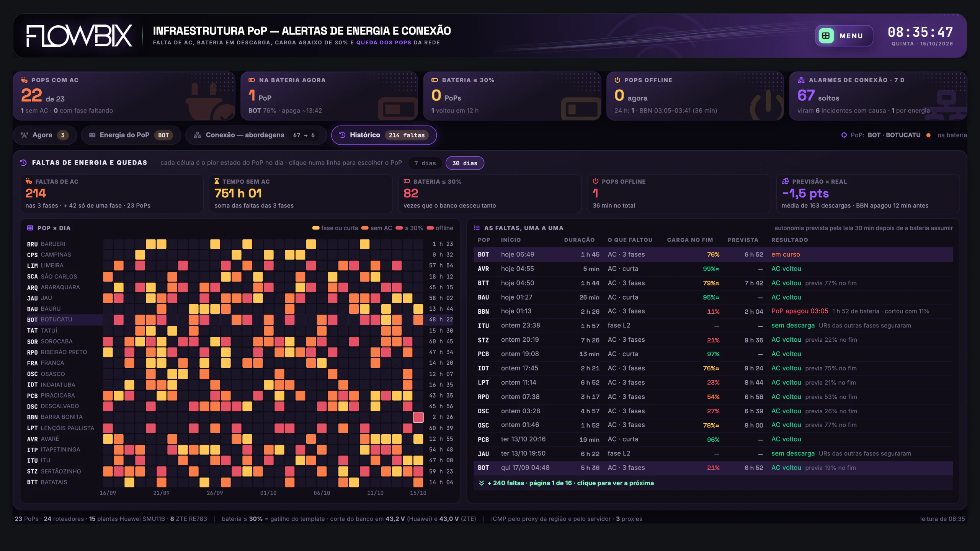This screenshot has width=980, height=551.
Task: Click network icon beside ALARMES DE CONEXÃO
Action: pos(801,80)
